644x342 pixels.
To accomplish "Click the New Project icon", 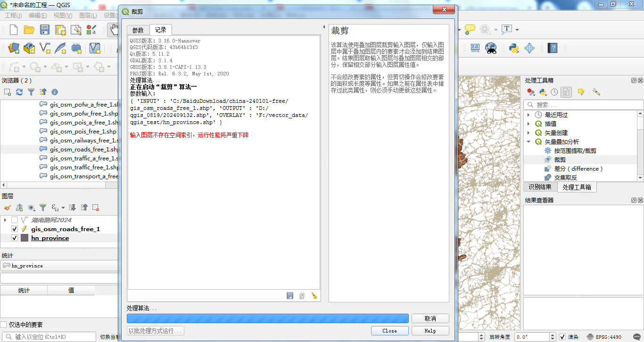I will coord(14,30).
